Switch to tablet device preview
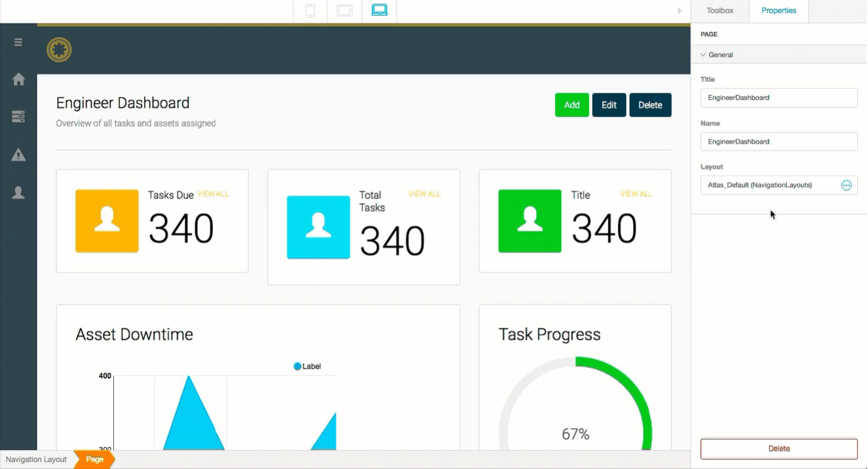 tap(345, 11)
